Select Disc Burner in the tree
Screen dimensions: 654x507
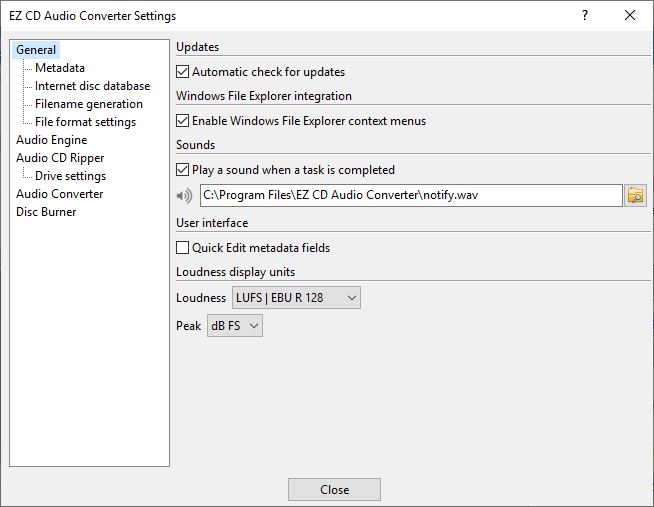[46, 212]
